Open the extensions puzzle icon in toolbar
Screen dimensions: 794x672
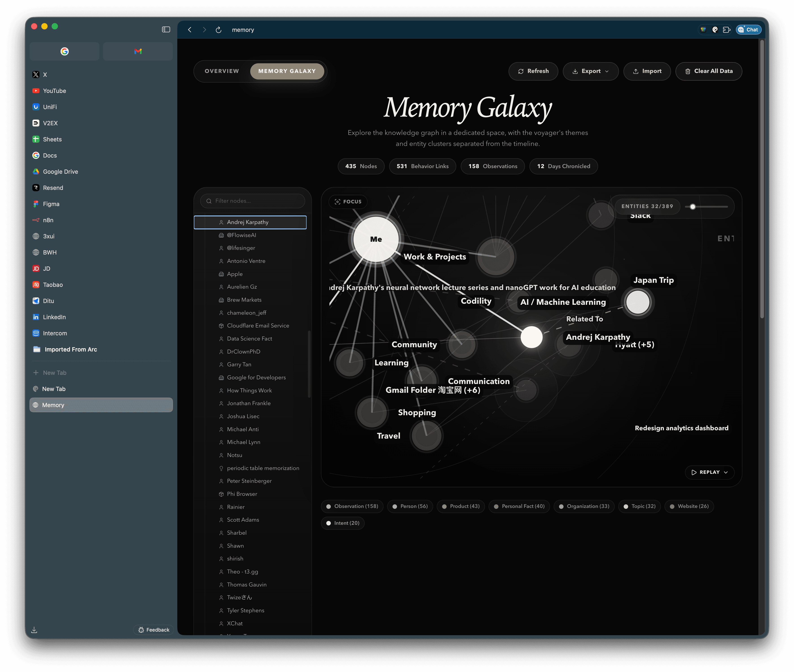[x=727, y=30]
